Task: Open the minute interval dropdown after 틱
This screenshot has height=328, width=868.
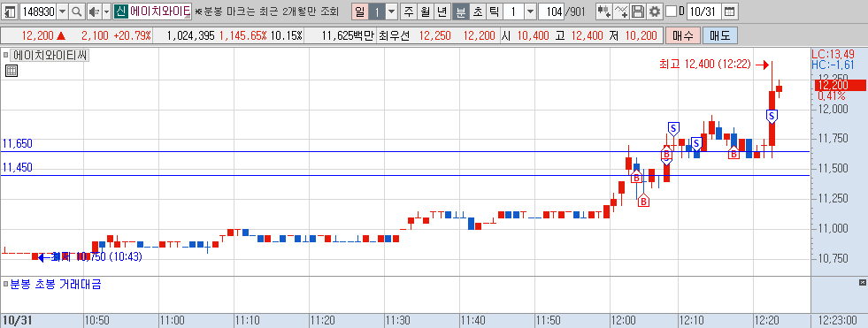Action: tap(530, 11)
